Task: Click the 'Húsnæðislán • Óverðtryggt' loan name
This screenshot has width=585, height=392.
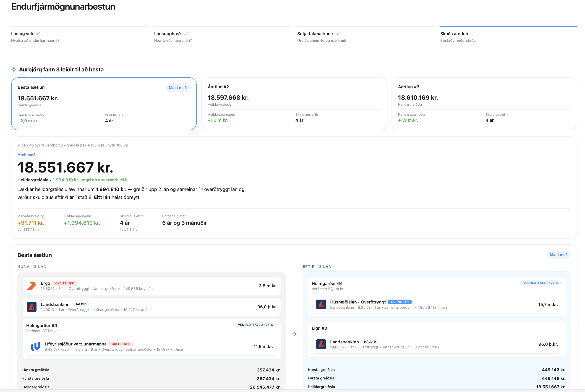Action: 358,302
